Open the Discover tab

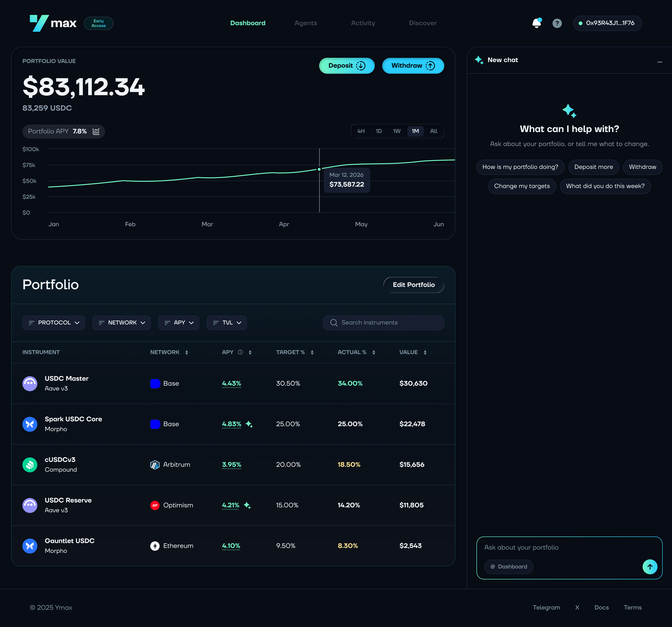(422, 23)
